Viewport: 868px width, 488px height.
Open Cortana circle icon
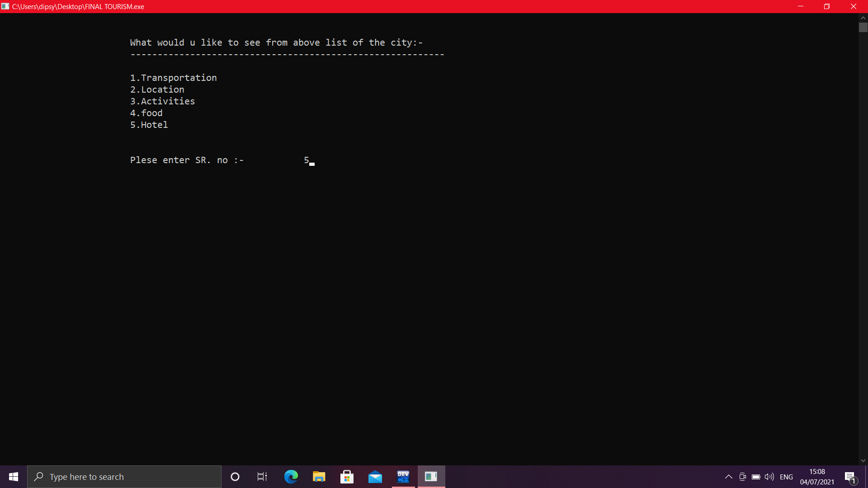tap(235, 477)
